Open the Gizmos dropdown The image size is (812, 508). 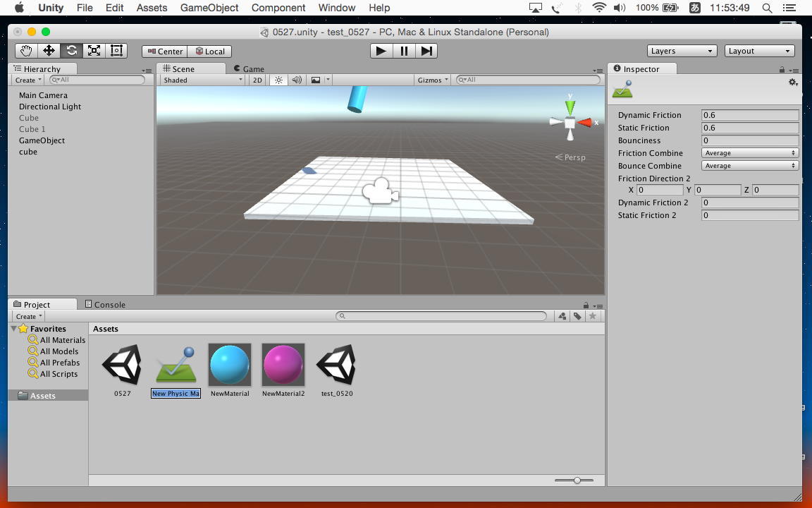pos(432,80)
